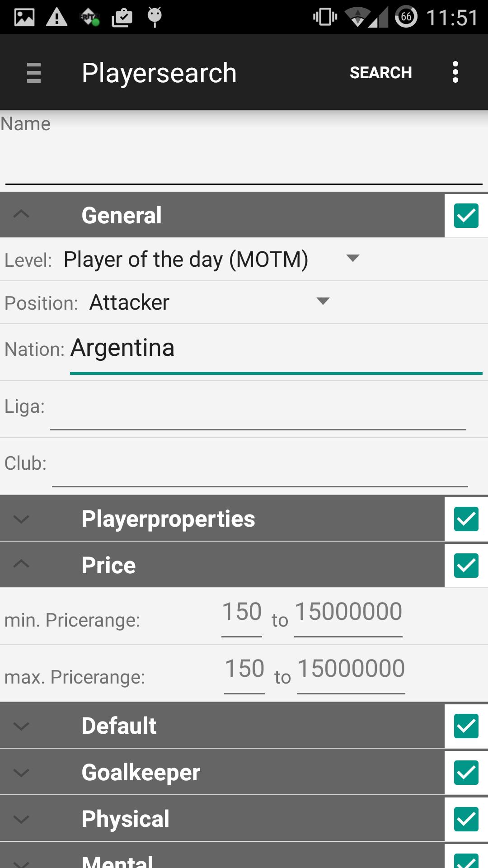Open the three-dot overflow menu
This screenshot has height=868, width=488.
(x=455, y=72)
